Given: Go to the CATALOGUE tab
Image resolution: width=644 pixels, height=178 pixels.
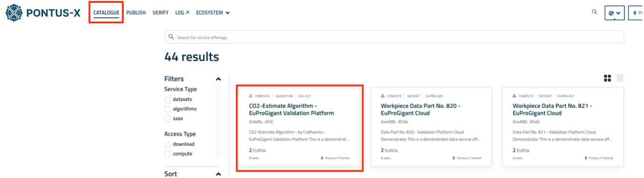Looking at the screenshot, I should (x=106, y=13).
